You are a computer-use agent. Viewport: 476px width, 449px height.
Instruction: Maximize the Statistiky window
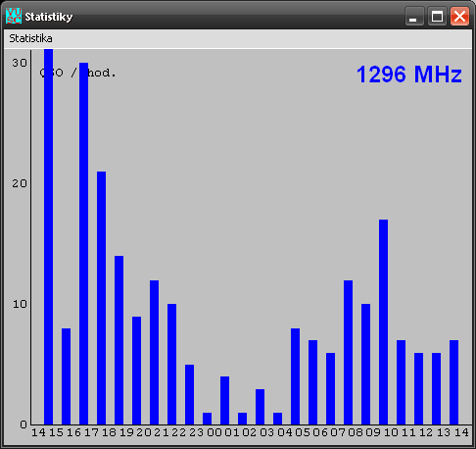point(437,16)
